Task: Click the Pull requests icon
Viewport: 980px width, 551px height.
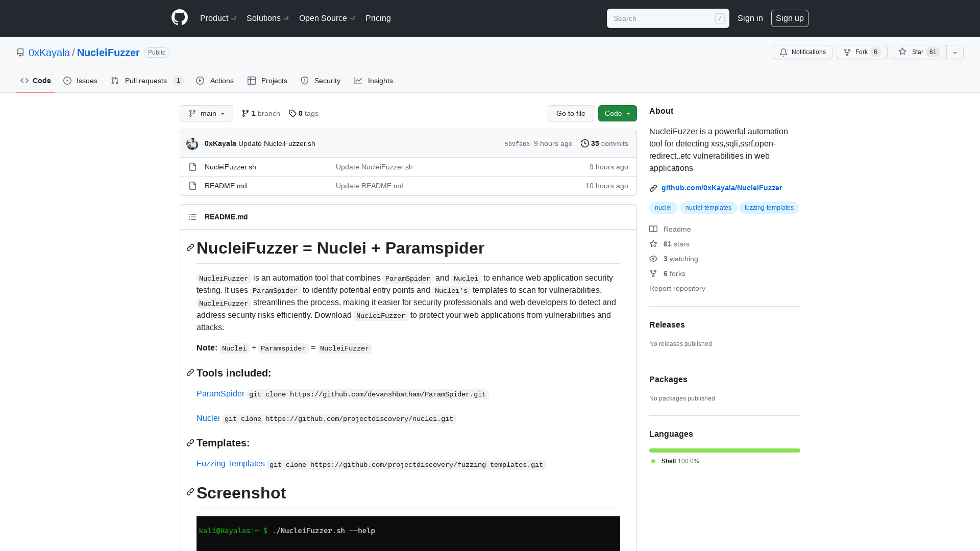Action: pyautogui.click(x=115, y=81)
